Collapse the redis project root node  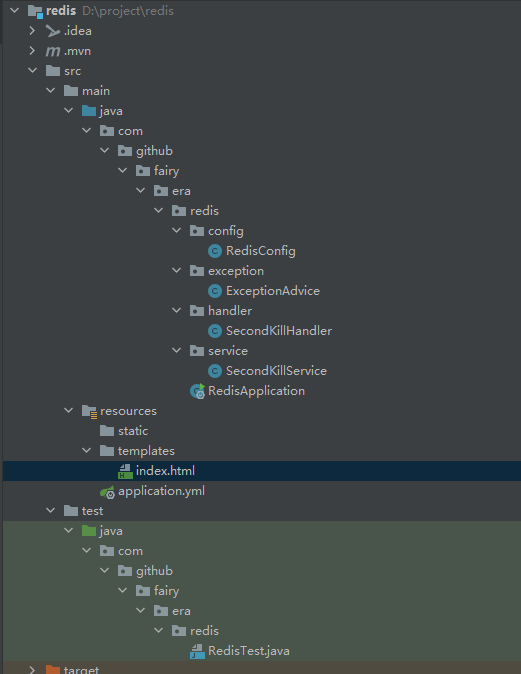(15, 10)
